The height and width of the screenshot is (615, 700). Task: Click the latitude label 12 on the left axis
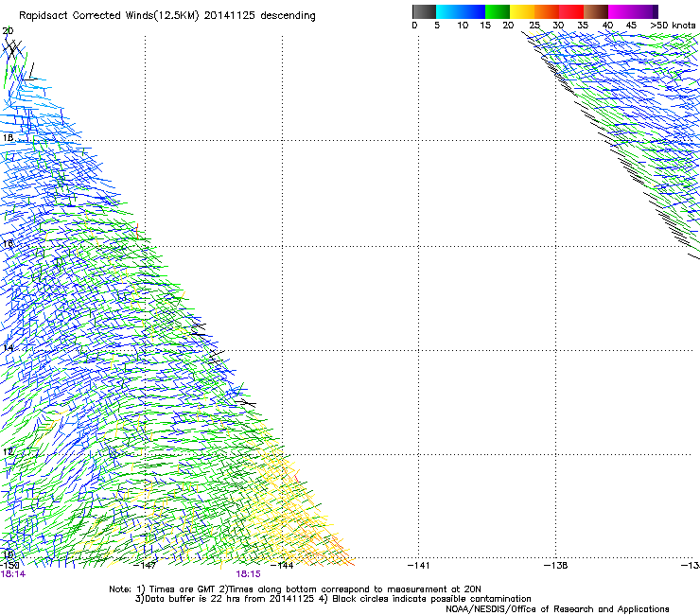(x=8, y=451)
